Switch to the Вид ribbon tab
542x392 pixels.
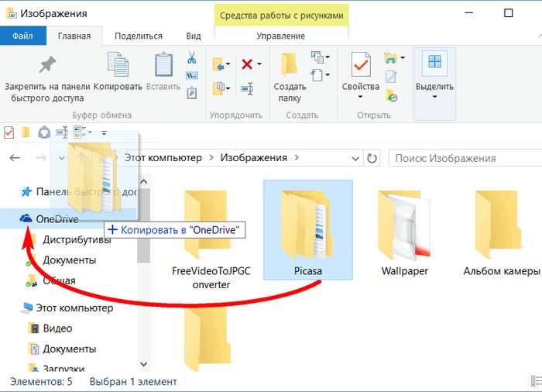click(194, 36)
